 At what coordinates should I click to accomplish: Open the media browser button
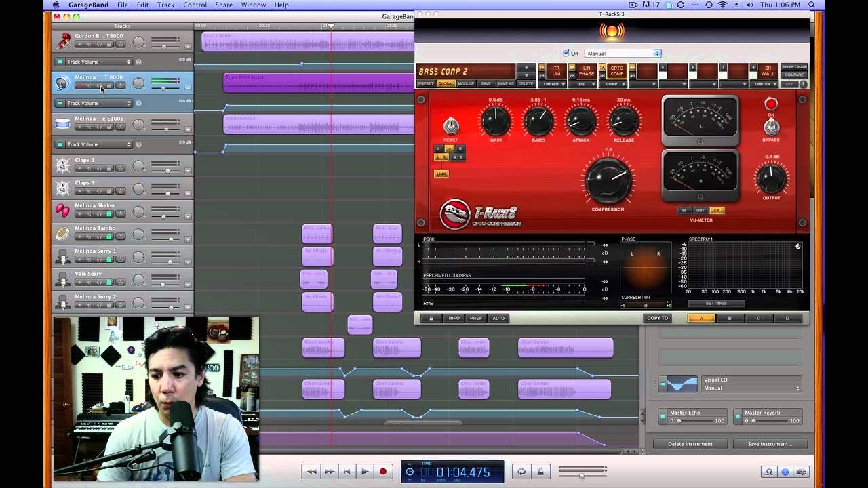pos(802,471)
